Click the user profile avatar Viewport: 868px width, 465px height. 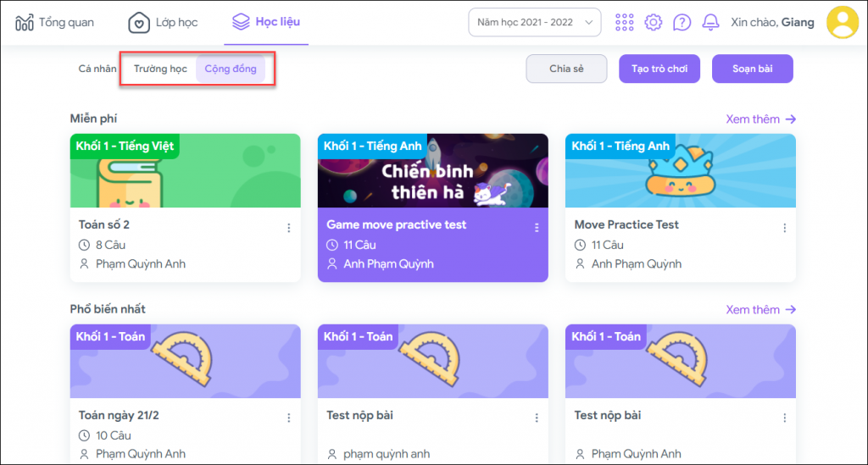click(842, 22)
